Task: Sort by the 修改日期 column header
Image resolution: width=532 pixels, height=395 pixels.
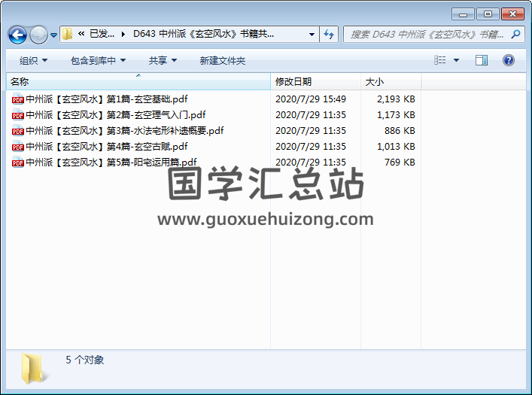Action: coord(315,81)
